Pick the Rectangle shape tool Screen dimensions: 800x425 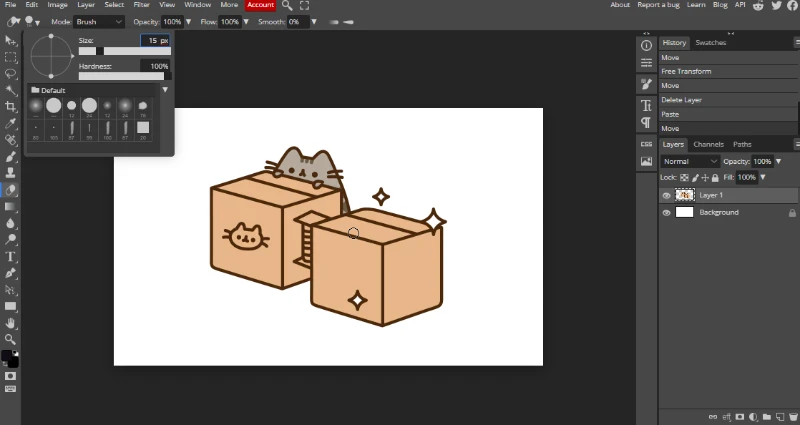(x=11, y=306)
